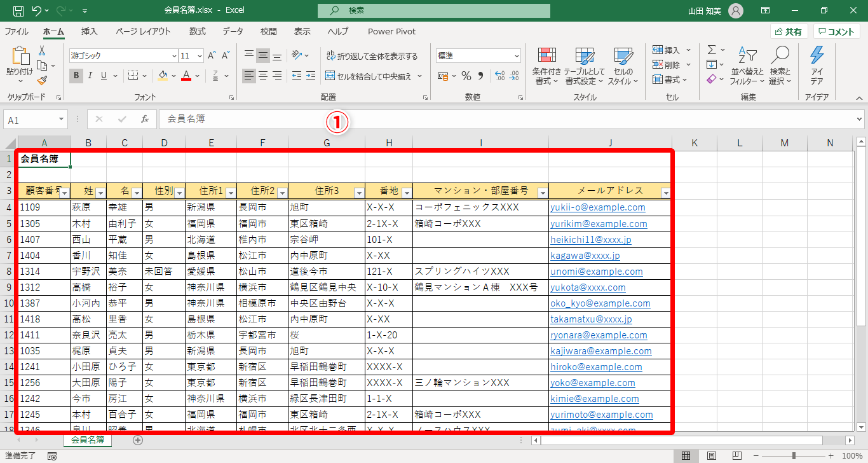
Task: Click the Undo arrow icon
Action: (37, 10)
